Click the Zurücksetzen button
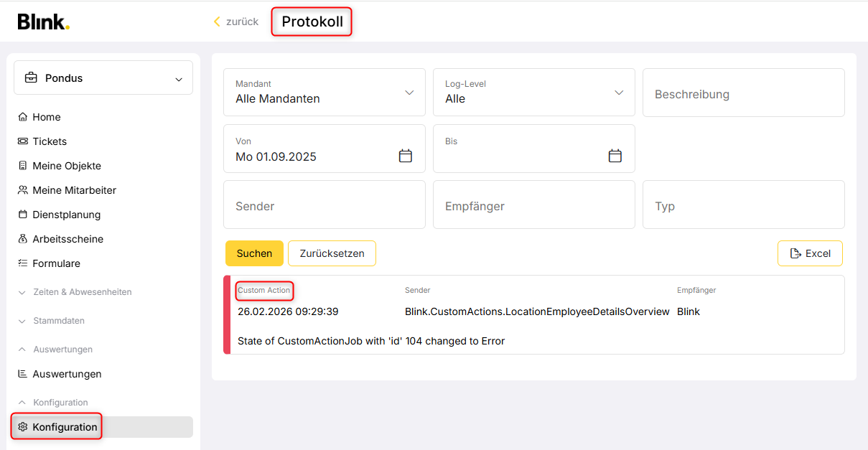 click(332, 253)
